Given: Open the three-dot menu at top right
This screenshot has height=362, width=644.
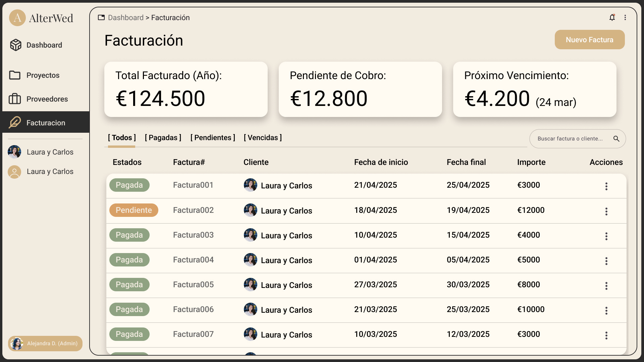Looking at the screenshot, I should (625, 17).
